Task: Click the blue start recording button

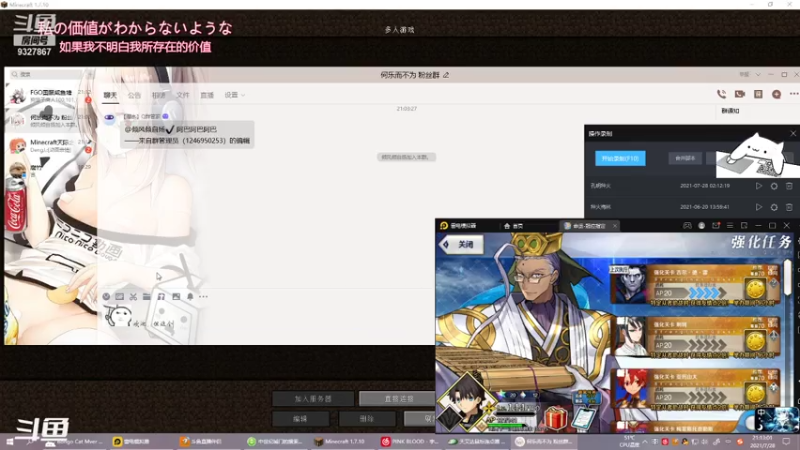Action: tap(620, 158)
